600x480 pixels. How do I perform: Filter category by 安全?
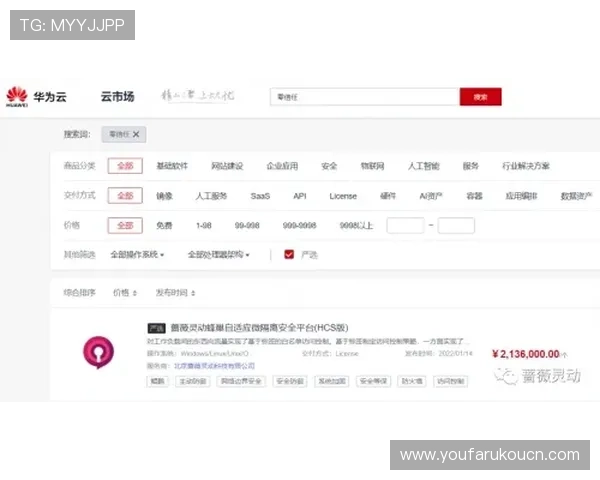[329, 166]
